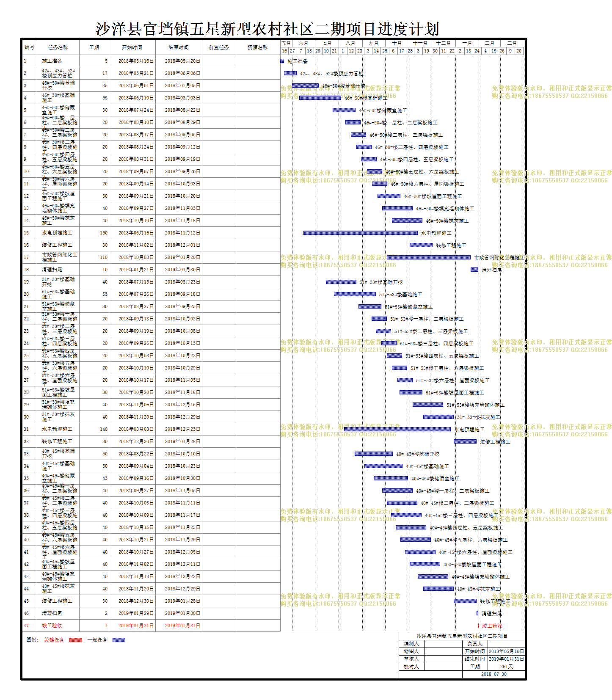Select the 市政管网绿化工程施工 Gantt bar
This screenshot has height=700, width=612.
click(429, 257)
